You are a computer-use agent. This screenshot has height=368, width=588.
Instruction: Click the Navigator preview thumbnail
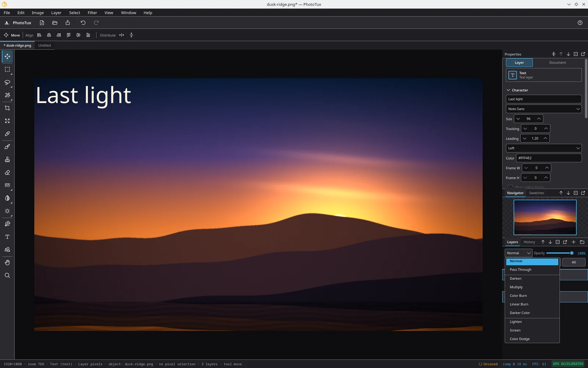pyautogui.click(x=545, y=217)
